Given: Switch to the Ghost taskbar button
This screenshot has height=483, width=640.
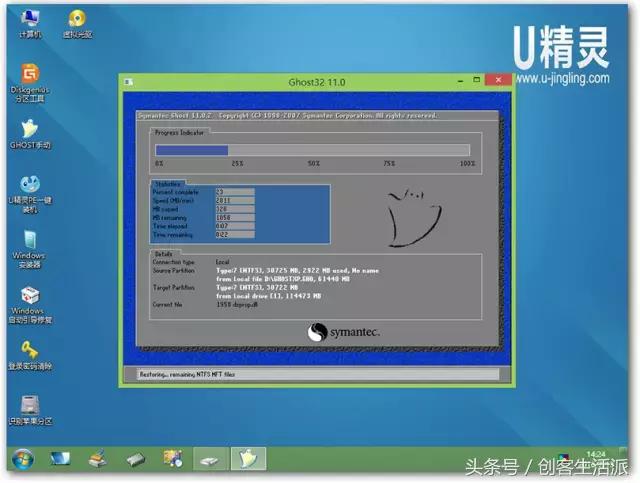Looking at the screenshot, I should [249, 459].
